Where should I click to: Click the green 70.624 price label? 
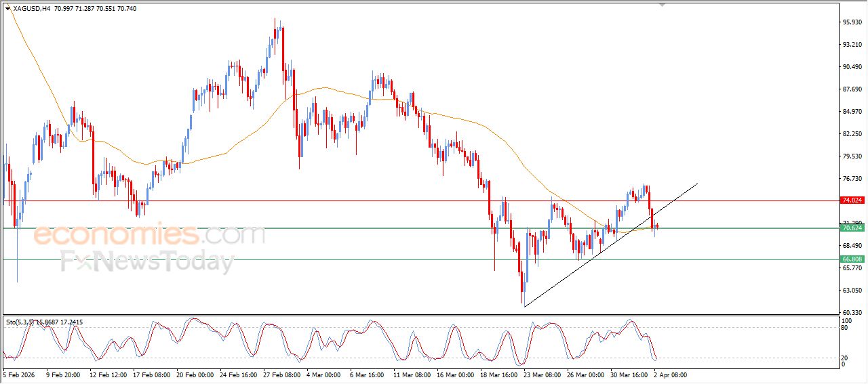point(852,228)
